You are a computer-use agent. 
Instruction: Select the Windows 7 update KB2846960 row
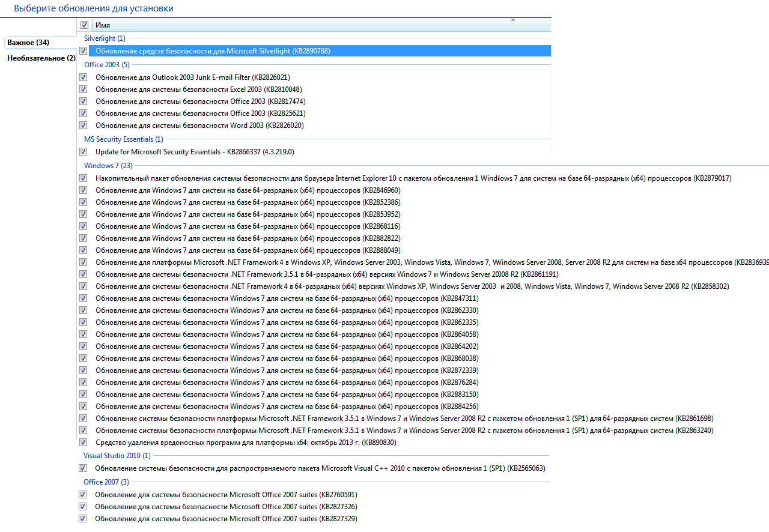[248, 190]
